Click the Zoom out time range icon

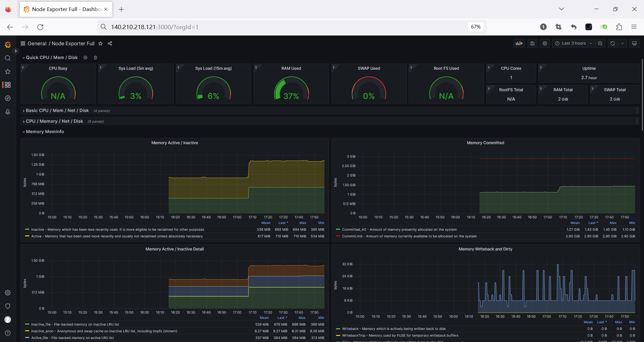click(600, 44)
